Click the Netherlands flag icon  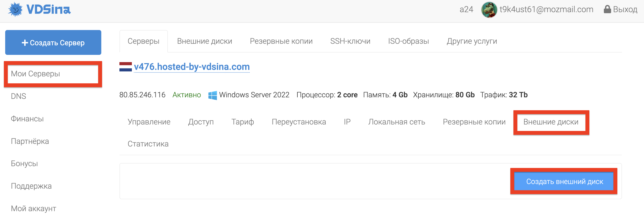pos(126,67)
